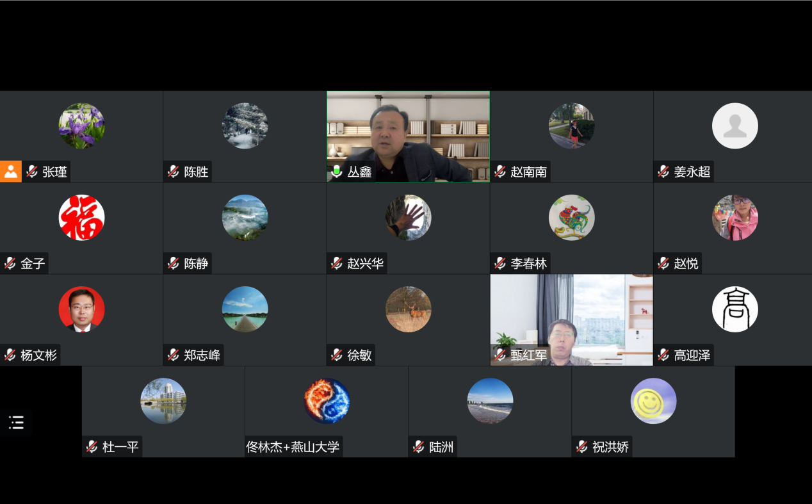Click the name label 佟林杰+燕山大学
This screenshot has height=504, width=812.
coord(293,447)
